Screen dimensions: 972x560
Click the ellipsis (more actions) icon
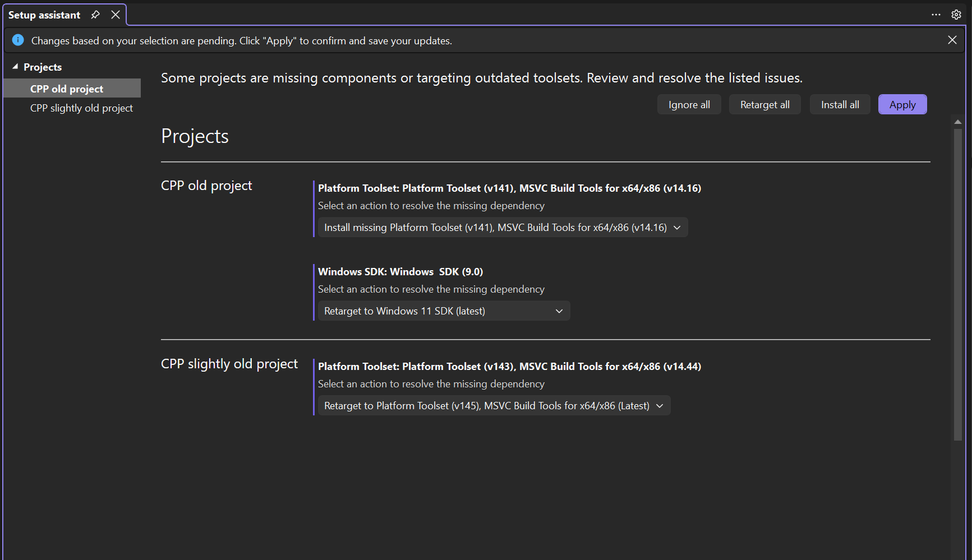tap(936, 15)
